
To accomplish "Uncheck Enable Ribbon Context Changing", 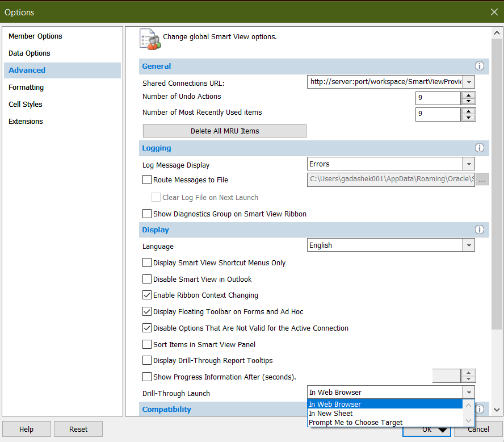I will 147,295.
